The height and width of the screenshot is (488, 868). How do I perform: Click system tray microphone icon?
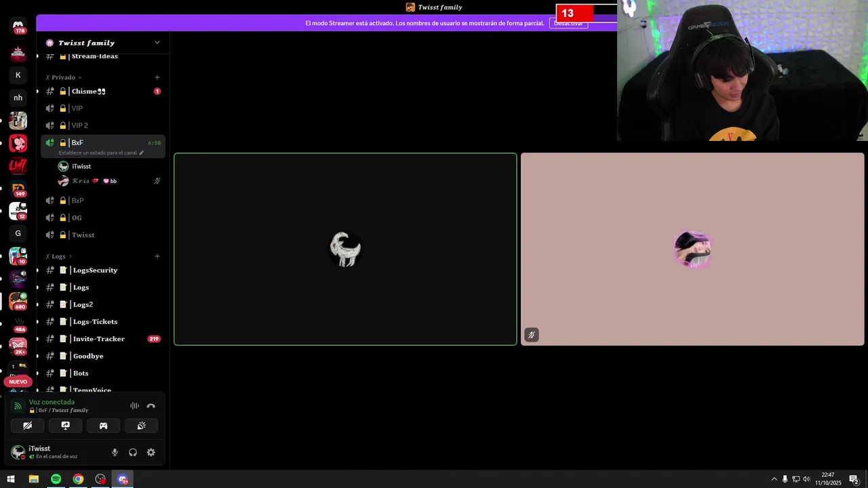click(x=785, y=479)
